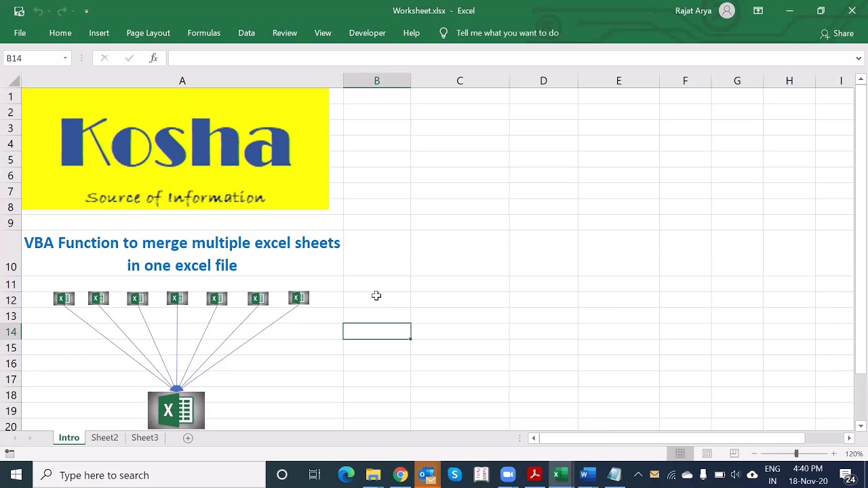Image resolution: width=868 pixels, height=488 pixels.
Task: Open the Formulas tab
Action: tap(204, 33)
